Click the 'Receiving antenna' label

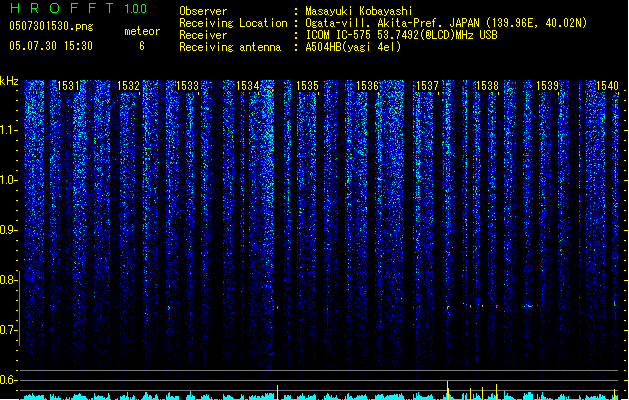coord(230,47)
